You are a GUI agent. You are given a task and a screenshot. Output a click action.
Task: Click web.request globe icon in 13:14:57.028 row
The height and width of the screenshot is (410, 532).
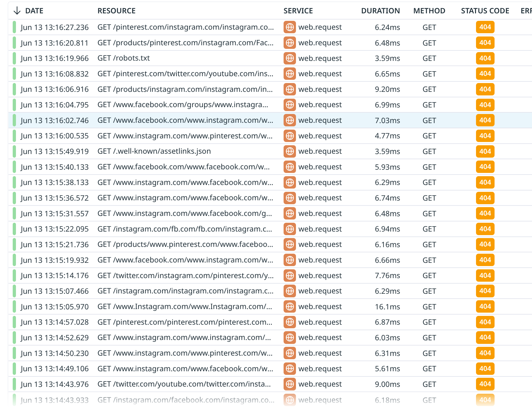[x=290, y=322]
